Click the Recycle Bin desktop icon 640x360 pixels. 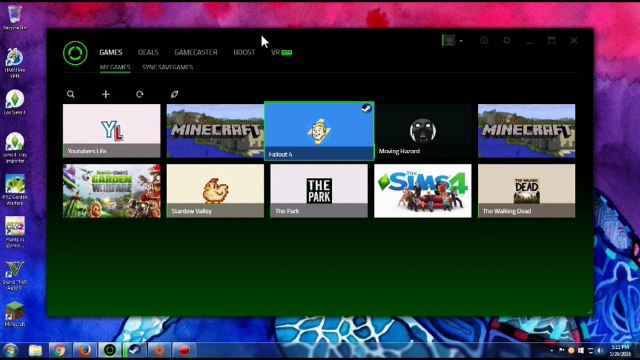click(15, 18)
